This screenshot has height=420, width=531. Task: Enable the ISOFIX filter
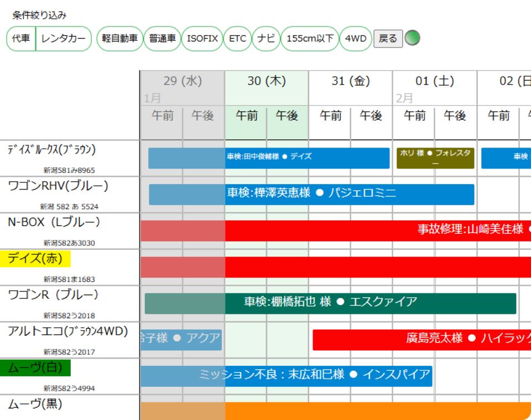click(202, 39)
